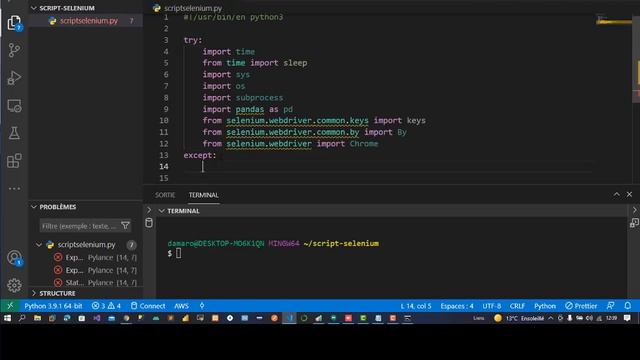The image size is (640, 360).
Task: Click the arrow at terminal header's right end
Action: (x=634, y=210)
